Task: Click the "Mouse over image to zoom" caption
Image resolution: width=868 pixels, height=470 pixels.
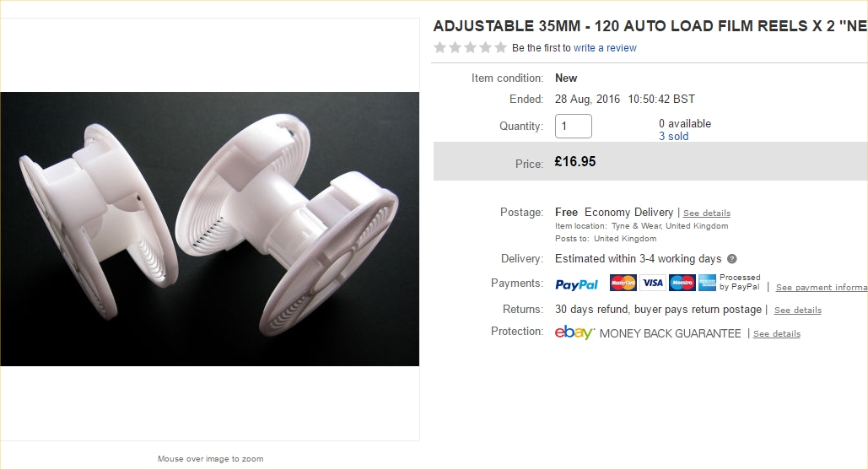Action: click(210, 459)
